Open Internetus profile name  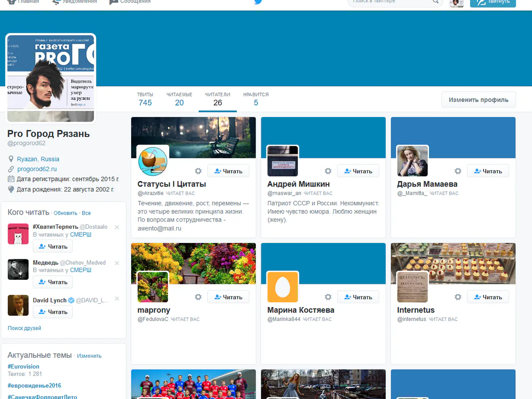416,310
